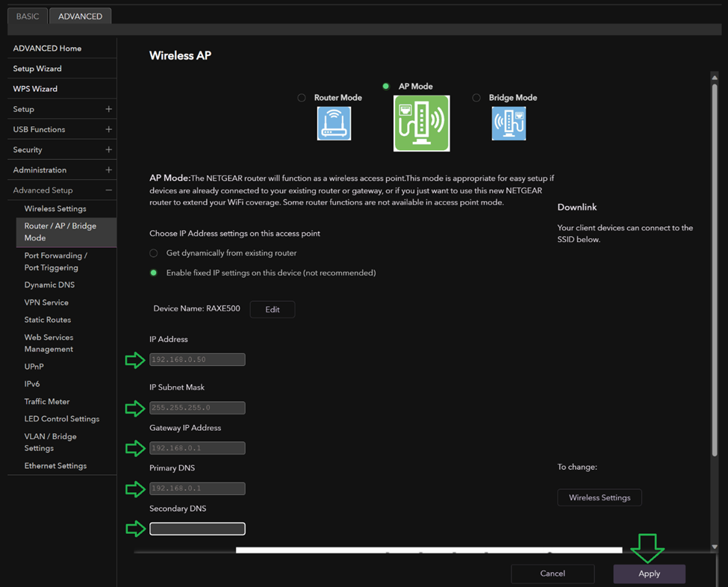Expand the Administration plus icon
728x587 pixels.
tap(108, 170)
